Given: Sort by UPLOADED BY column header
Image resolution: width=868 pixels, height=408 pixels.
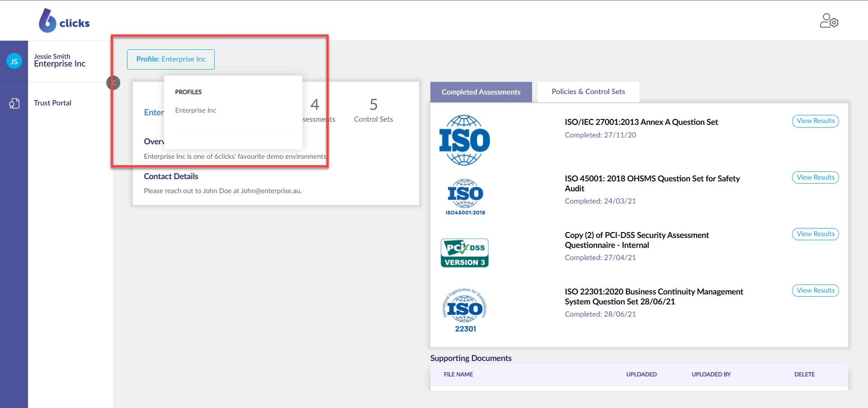Looking at the screenshot, I should coord(711,375).
